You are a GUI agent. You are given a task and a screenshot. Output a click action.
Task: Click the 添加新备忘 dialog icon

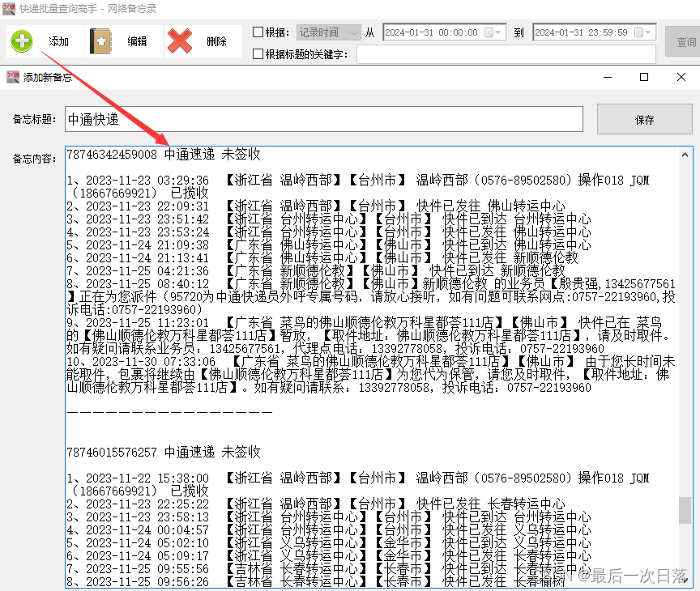(13, 77)
